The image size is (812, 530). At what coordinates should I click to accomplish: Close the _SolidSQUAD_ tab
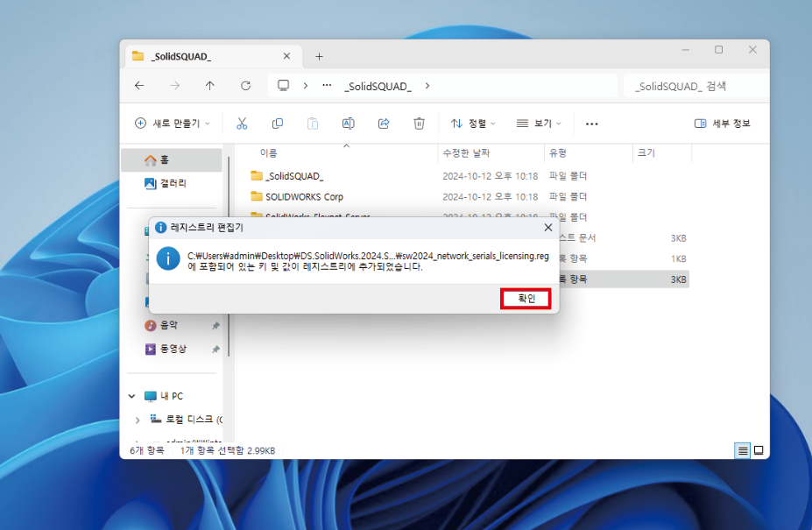coord(286,56)
